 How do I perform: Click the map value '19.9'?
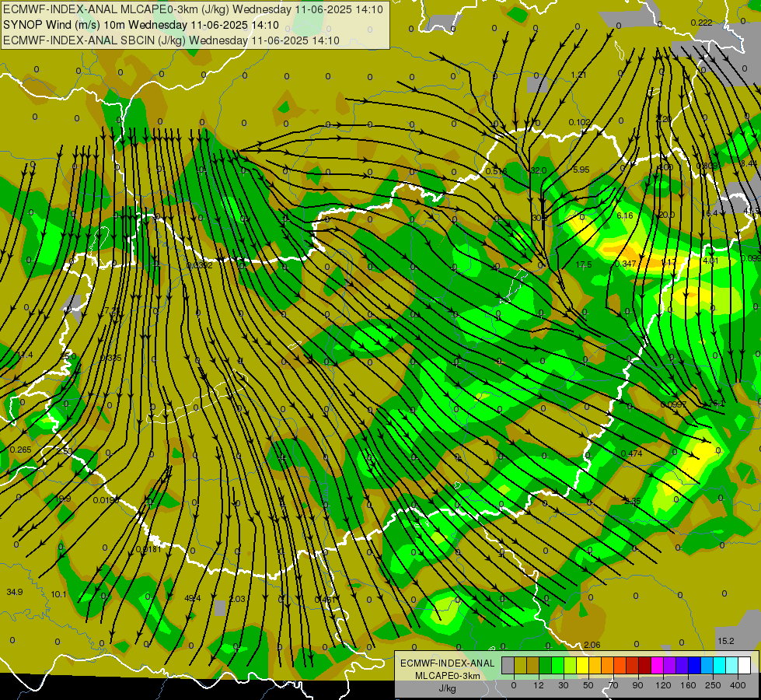coord(63,499)
